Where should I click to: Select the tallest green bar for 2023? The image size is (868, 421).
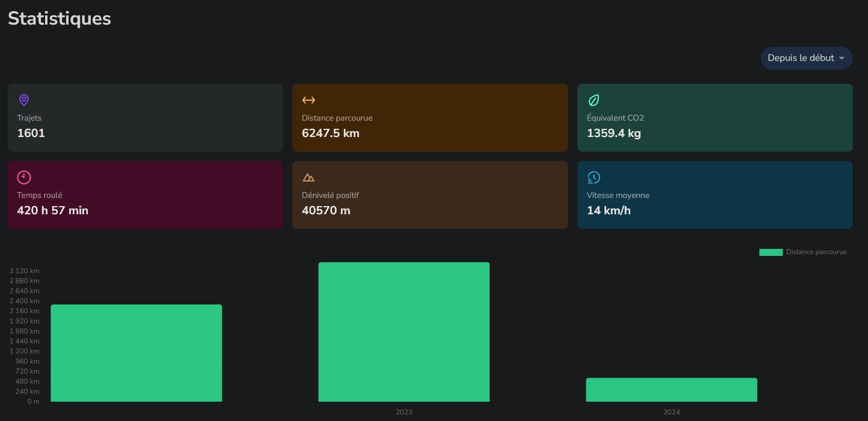[x=404, y=332]
